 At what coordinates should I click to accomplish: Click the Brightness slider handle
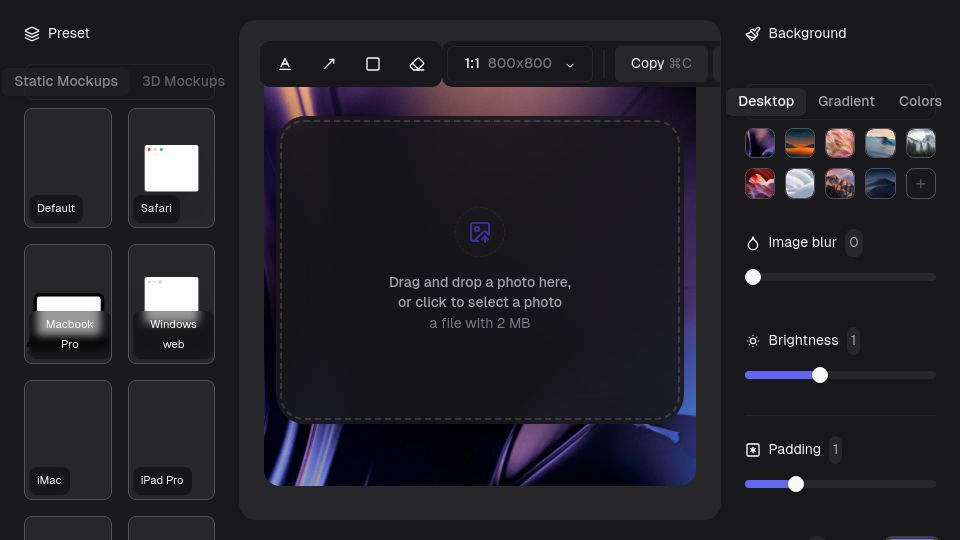point(820,375)
